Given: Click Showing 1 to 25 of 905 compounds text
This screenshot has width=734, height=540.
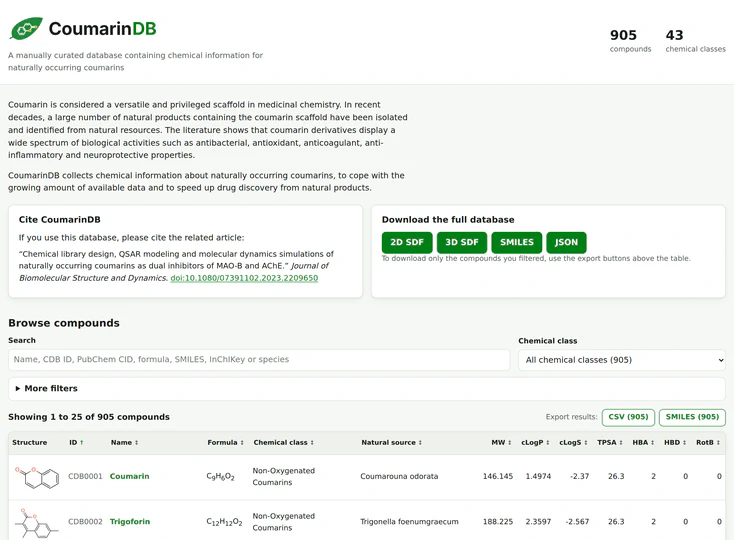Looking at the screenshot, I should [89, 417].
